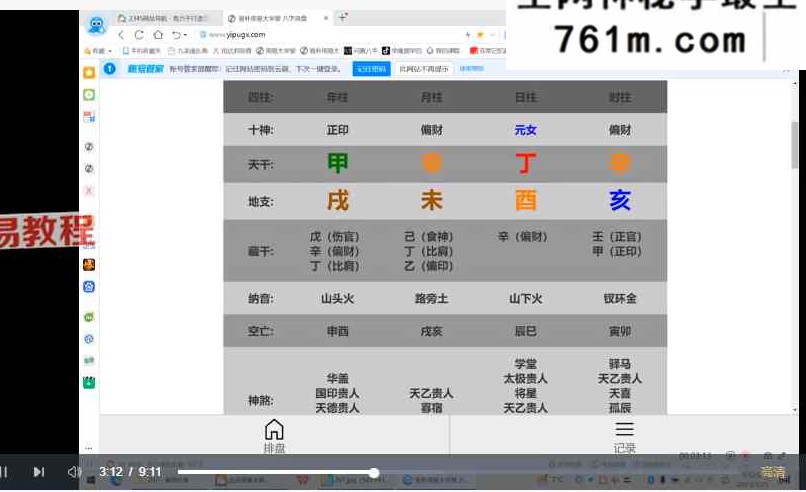Open the red-icon bookmark at bookmarks bar end

pyautogui.click(x=487, y=50)
